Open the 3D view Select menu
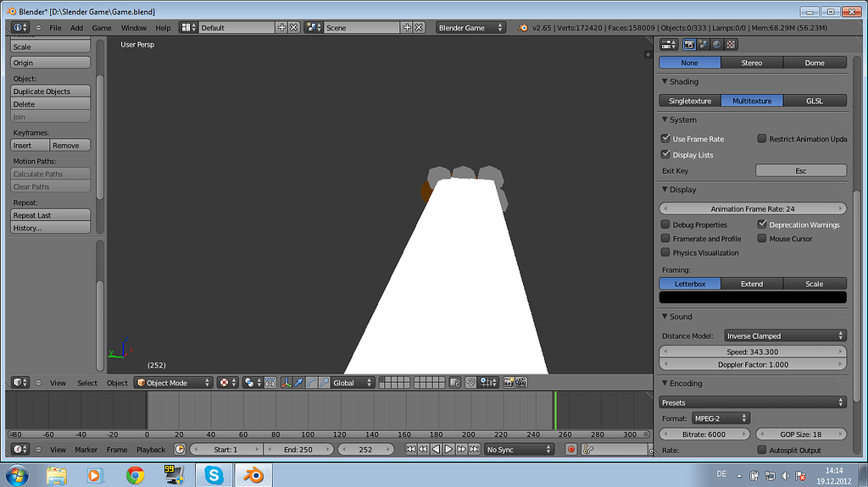 [x=87, y=383]
